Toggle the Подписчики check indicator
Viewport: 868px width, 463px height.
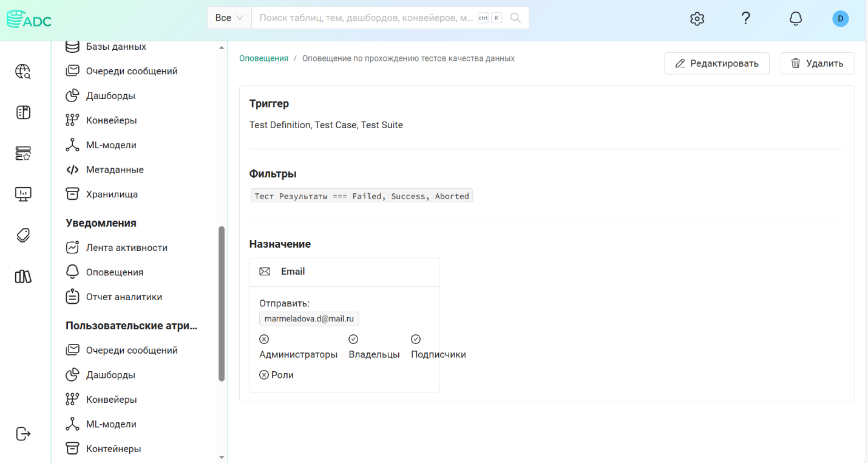[416, 339]
